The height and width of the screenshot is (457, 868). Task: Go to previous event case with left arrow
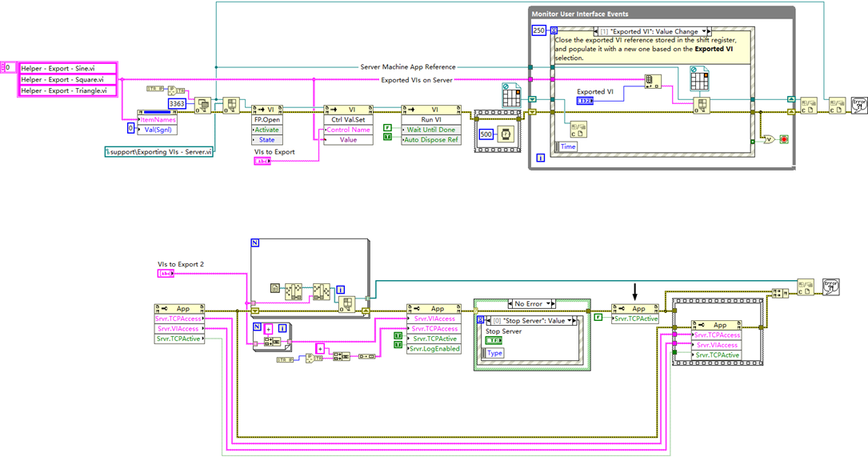click(596, 31)
